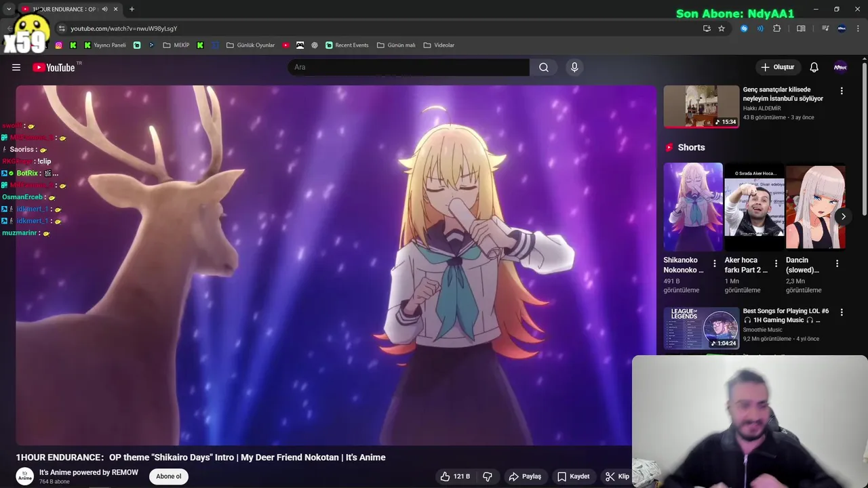Open the blue sound waves extension icon
Image resolution: width=868 pixels, height=488 pixels.
tap(760, 28)
